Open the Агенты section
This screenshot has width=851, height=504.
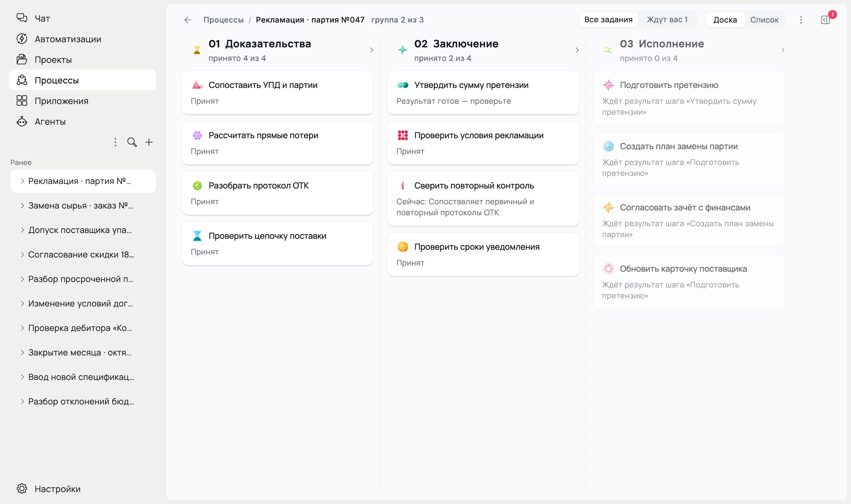83,121
